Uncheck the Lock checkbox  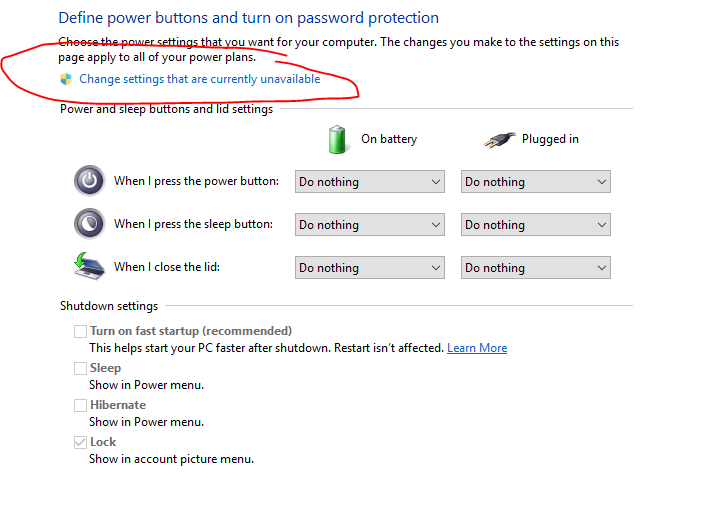point(80,442)
